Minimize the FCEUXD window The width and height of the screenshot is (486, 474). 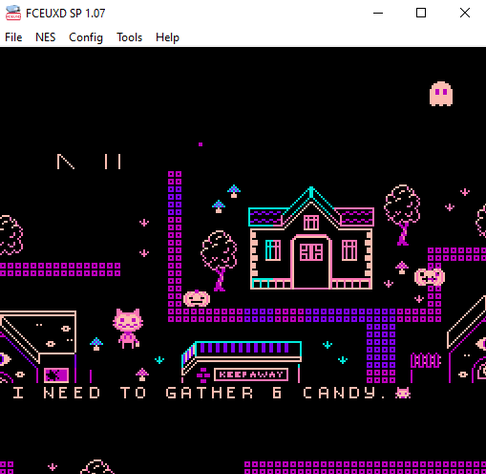click(x=378, y=13)
